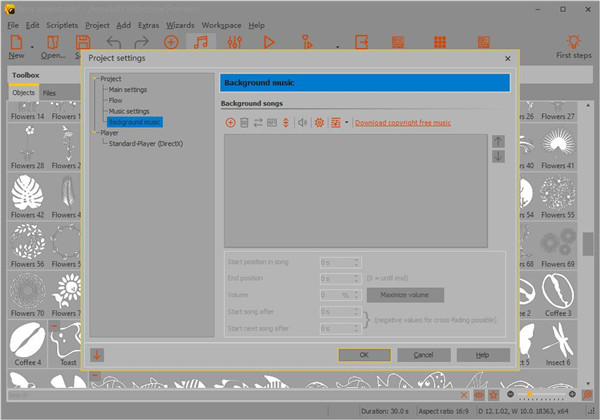Click the gear settings icon in songs toolbar
The height and width of the screenshot is (420, 600).
click(319, 122)
